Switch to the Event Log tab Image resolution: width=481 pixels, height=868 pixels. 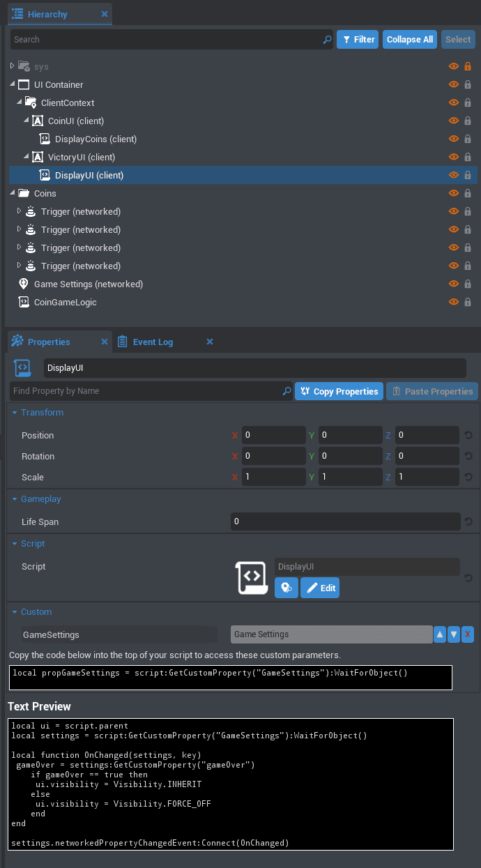tap(153, 342)
